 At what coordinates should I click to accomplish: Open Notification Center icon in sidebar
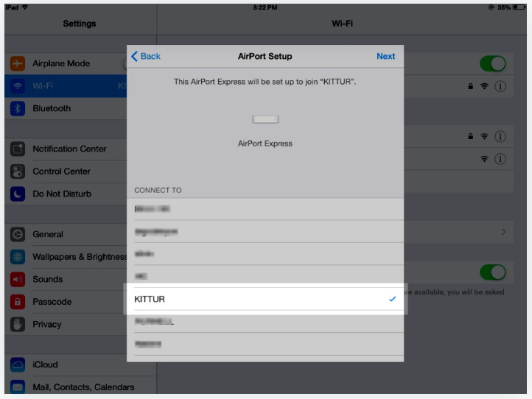[x=18, y=149]
